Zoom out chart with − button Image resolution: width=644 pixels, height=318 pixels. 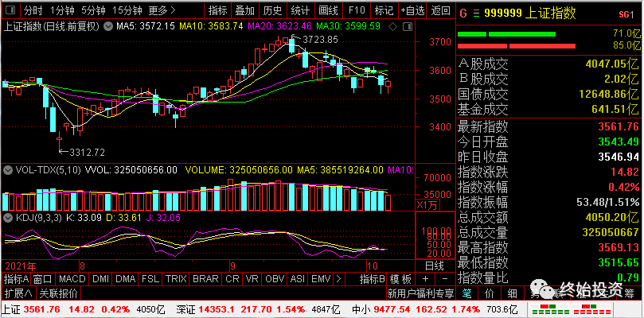click(x=445, y=279)
